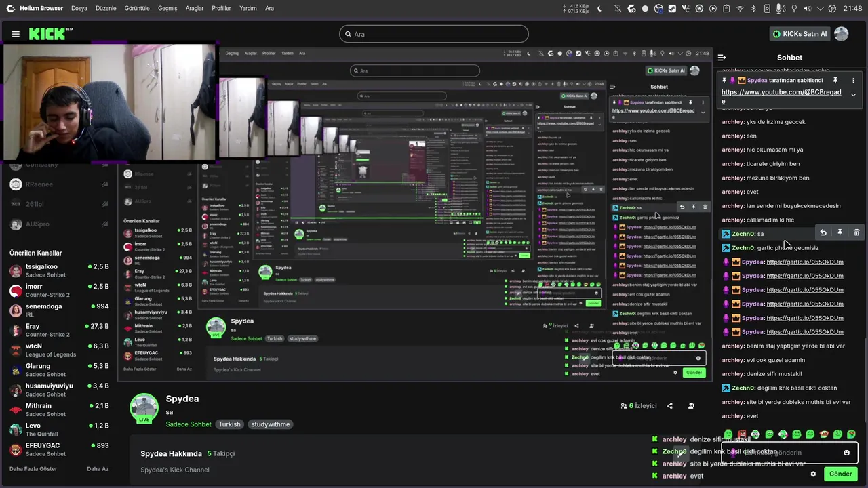Viewport: 868px width, 488px height.
Task: Open the Profiller menu
Action: tap(222, 9)
